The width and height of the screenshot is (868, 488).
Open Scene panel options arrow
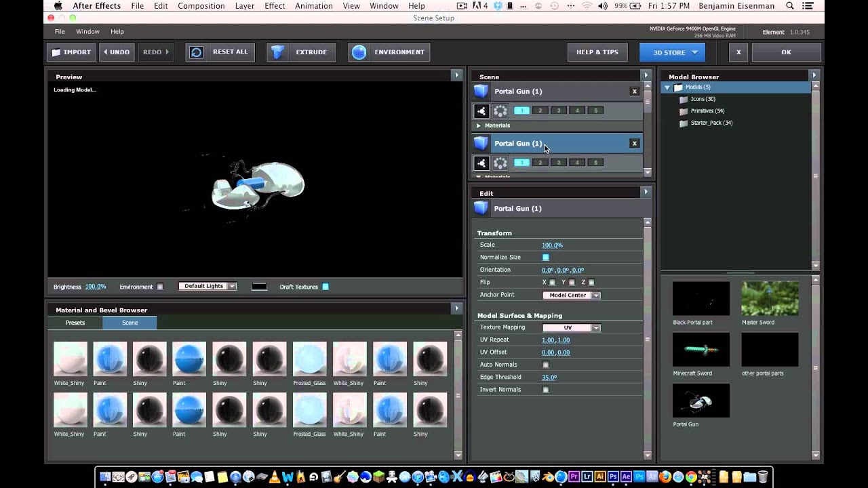646,75
